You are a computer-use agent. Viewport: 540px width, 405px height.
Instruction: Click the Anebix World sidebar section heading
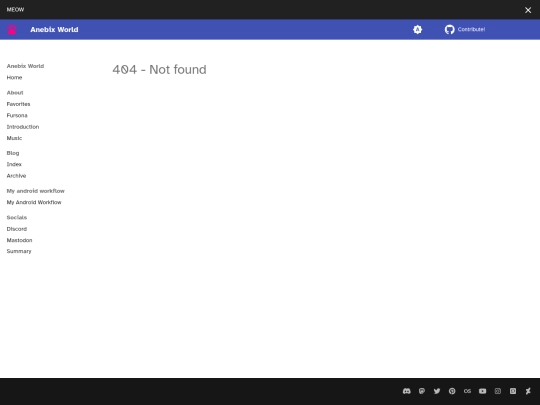(25, 66)
